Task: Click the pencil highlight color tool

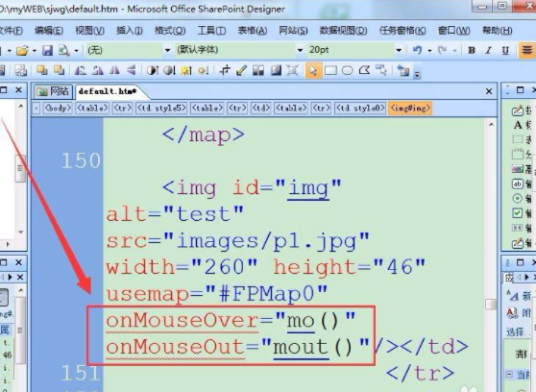Action: [241, 70]
